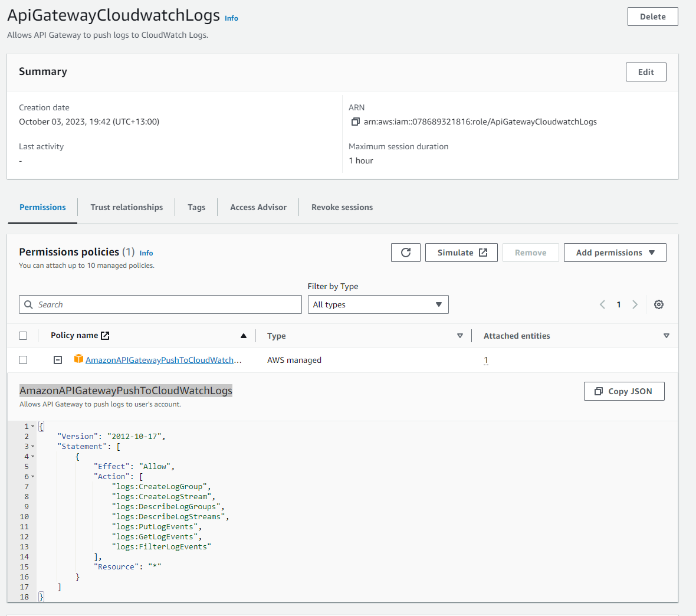Open the Access Advisor tab
This screenshot has height=616, width=696.
[x=258, y=208]
